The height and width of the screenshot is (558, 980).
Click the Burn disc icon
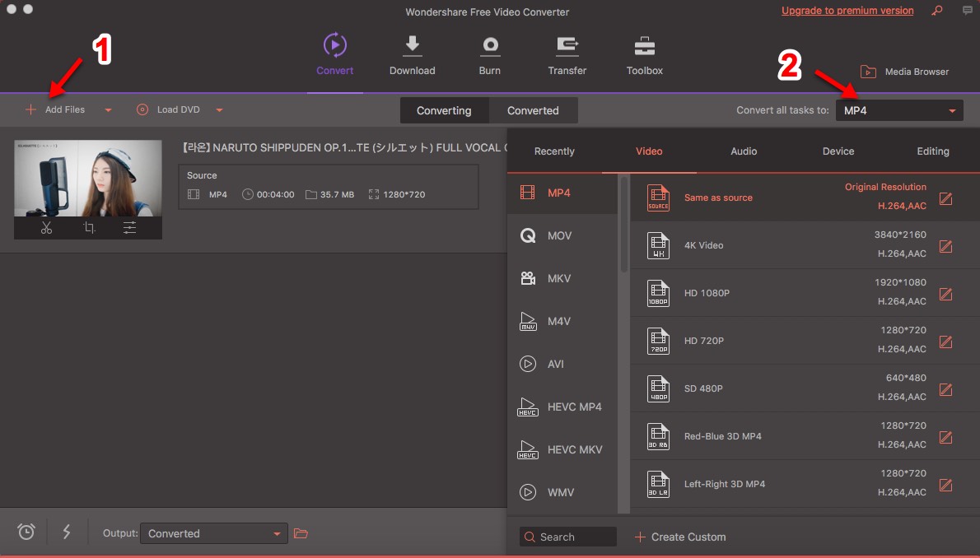pos(489,45)
